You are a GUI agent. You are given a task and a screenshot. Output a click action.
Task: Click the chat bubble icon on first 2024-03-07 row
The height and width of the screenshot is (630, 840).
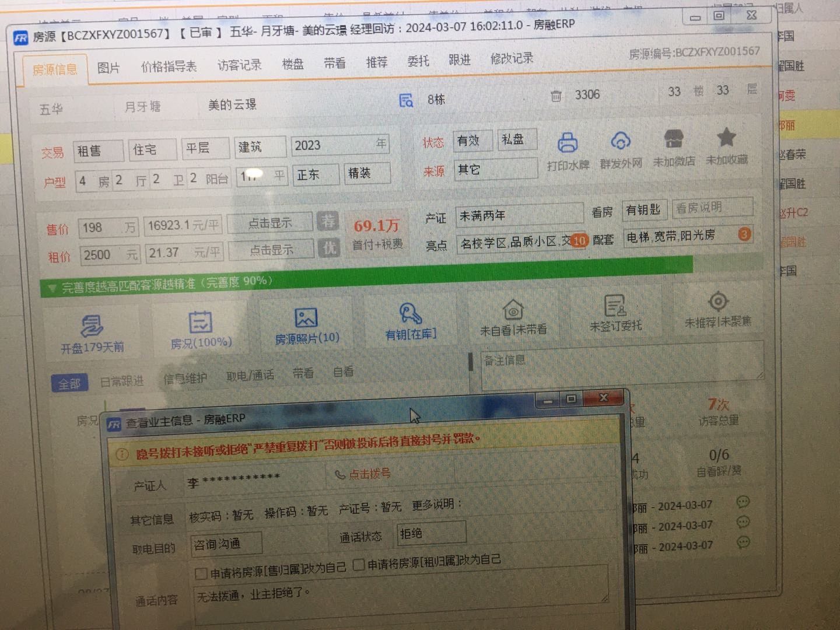tap(743, 502)
